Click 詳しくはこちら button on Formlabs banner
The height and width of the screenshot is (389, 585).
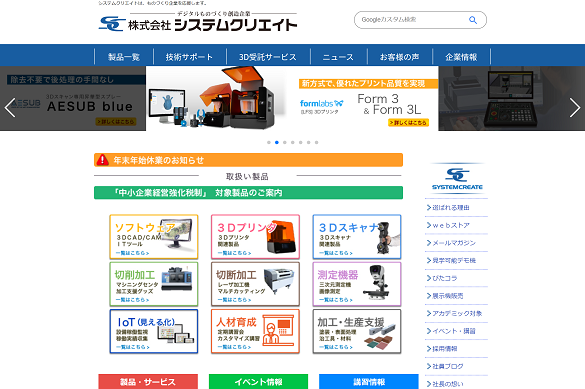click(x=409, y=123)
